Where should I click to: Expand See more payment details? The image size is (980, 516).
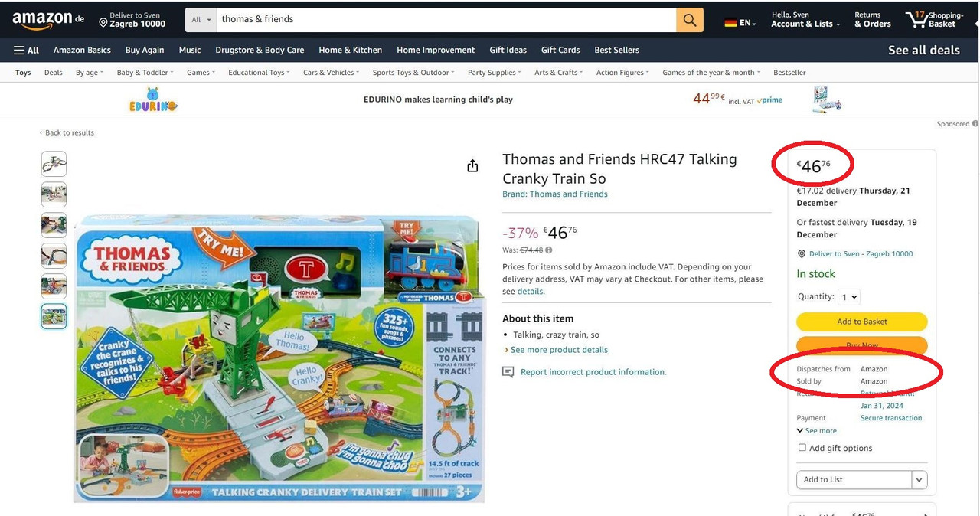click(x=817, y=431)
